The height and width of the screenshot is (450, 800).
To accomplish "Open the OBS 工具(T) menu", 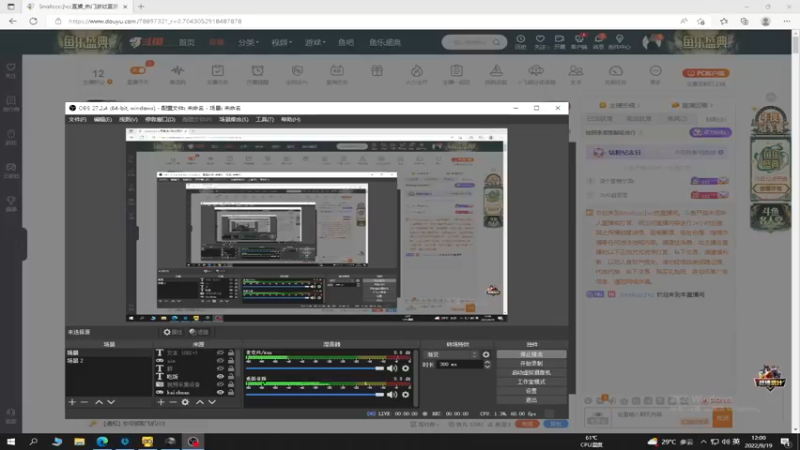I will tap(264, 119).
